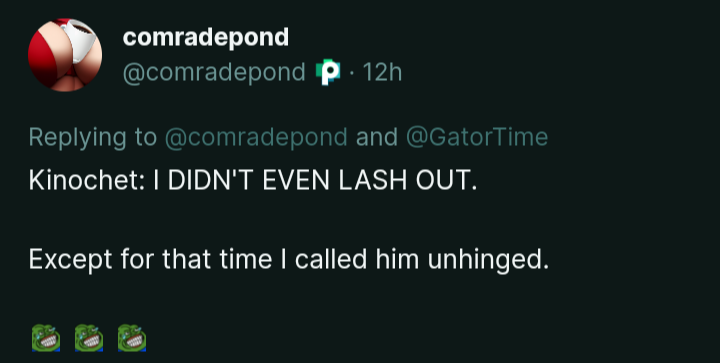Click the middle laughing Pepe emoji
Image resolution: width=720 pixels, height=363 pixels.
click(89, 338)
